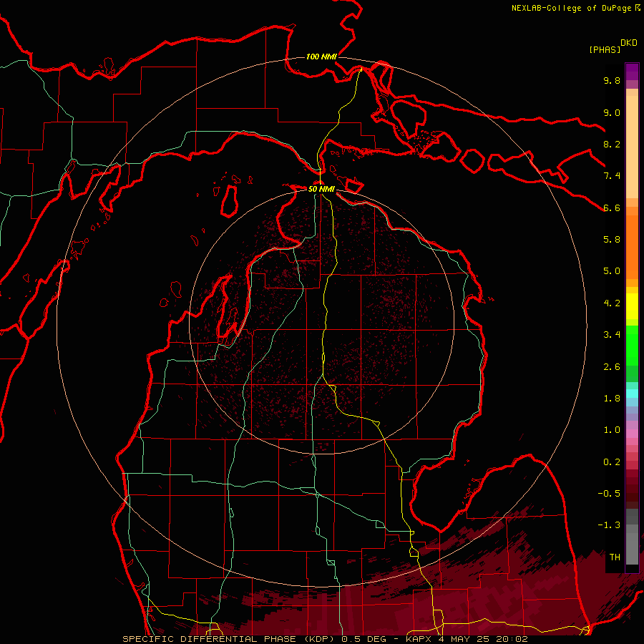
Task: Click the 4 MAY 25 date in the caption
Action: coord(465,639)
